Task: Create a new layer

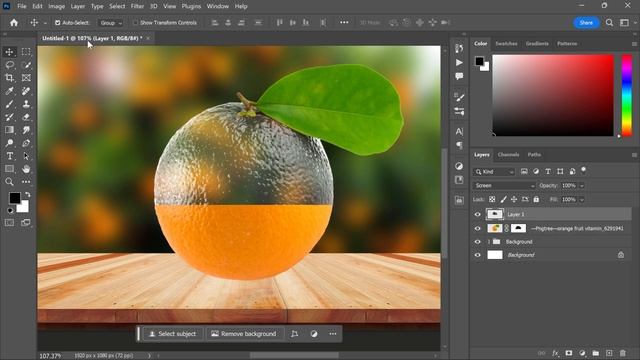Action: [x=609, y=353]
